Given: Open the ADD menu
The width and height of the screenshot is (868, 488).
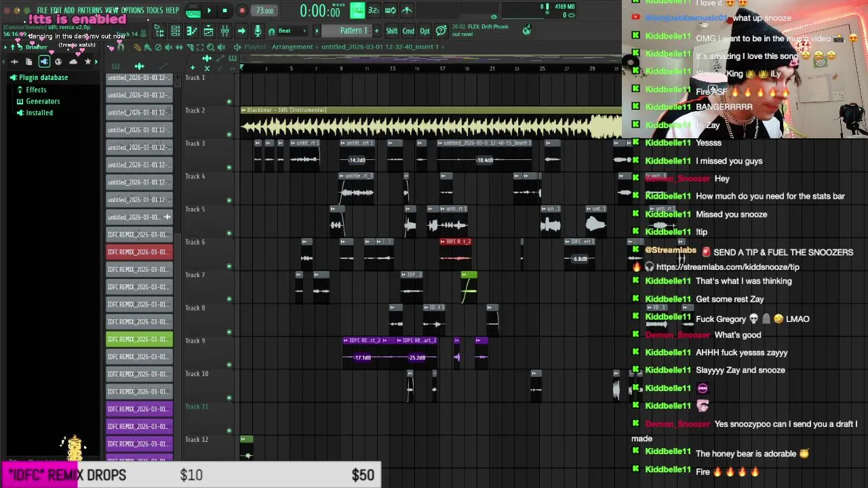Looking at the screenshot, I should pyautogui.click(x=69, y=10).
